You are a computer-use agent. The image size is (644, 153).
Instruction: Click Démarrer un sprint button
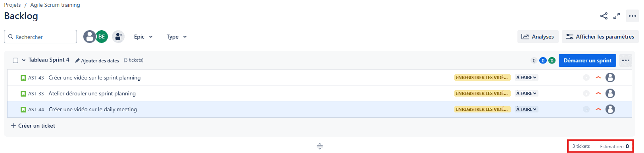587,60
